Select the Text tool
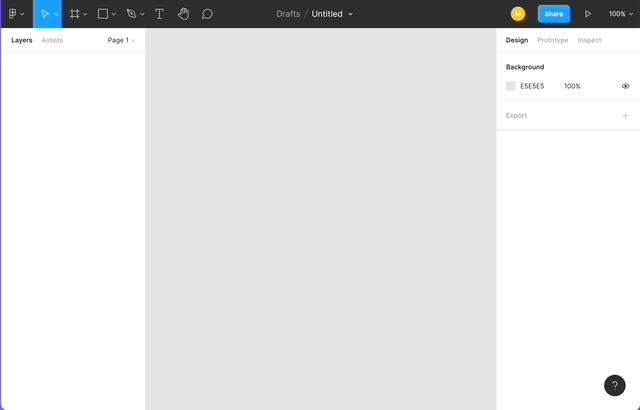The image size is (640, 410). pos(159,14)
